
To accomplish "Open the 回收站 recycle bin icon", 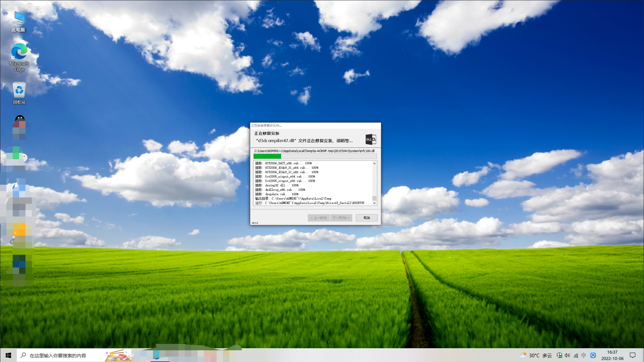I will point(19,93).
